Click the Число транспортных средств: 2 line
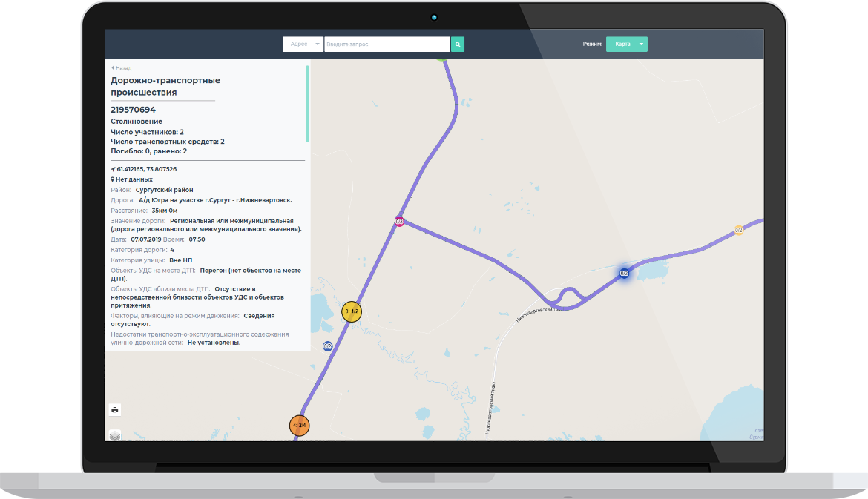This screenshot has height=499, width=868. (x=168, y=142)
